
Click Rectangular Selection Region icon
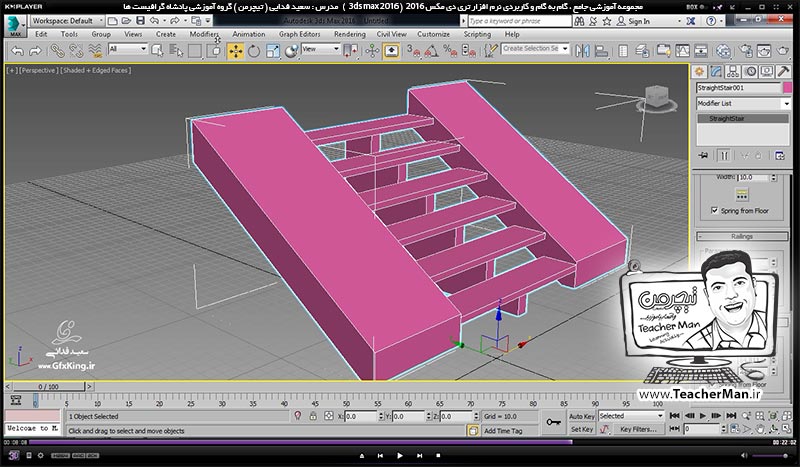point(194,51)
